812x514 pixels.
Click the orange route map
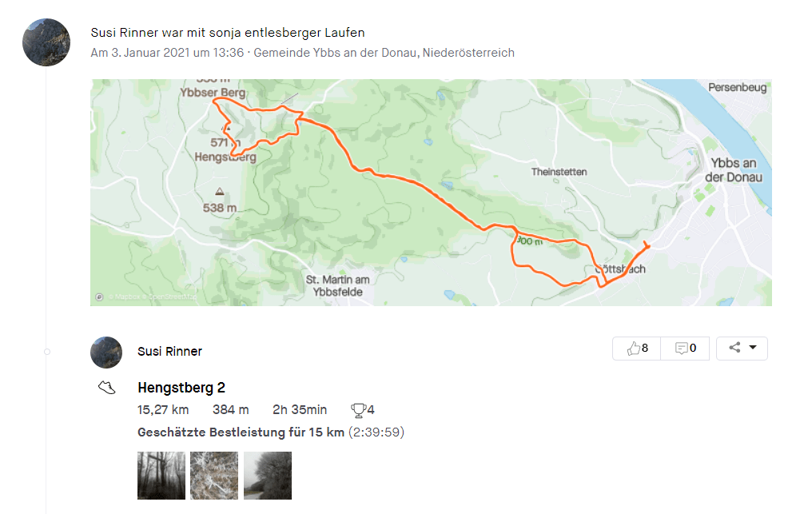click(x=431, y=192)
